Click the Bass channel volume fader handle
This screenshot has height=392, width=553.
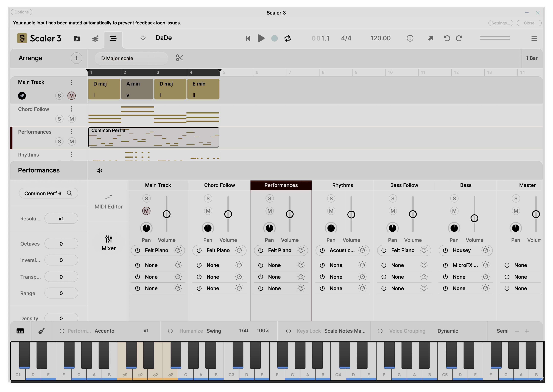474,218
